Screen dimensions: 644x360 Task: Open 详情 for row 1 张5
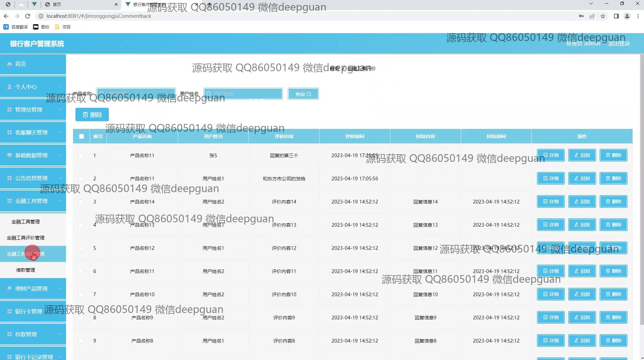(551, 155)
